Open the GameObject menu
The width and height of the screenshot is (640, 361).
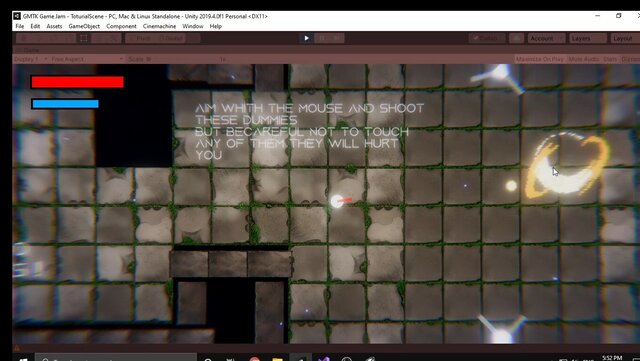pyautogui.click(x=84, y=26)
